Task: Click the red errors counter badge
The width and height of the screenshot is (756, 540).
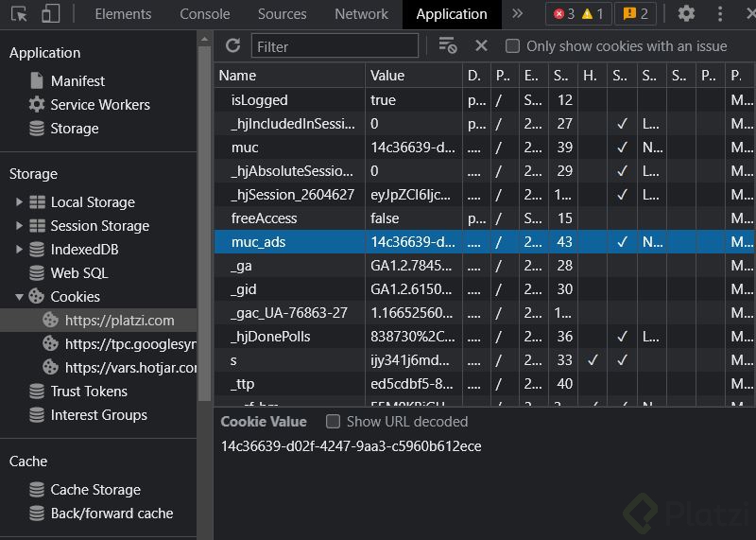Action: tap(563, 13)
